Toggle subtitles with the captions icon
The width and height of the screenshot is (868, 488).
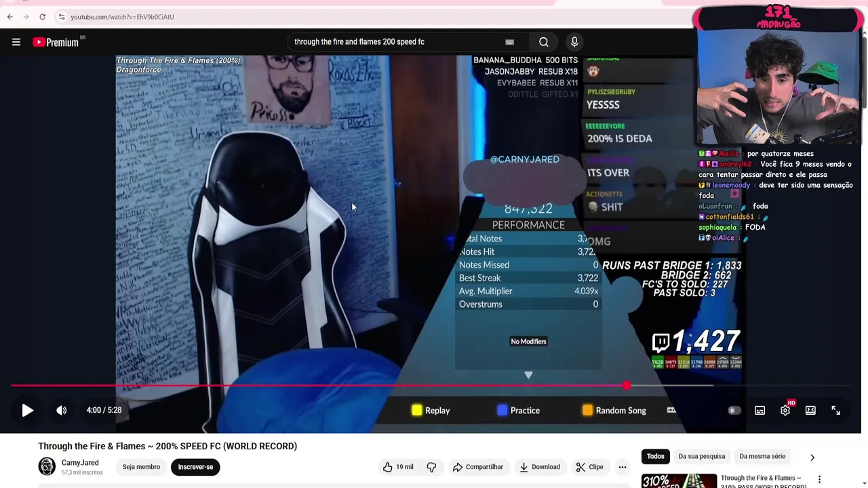[760, 410]
